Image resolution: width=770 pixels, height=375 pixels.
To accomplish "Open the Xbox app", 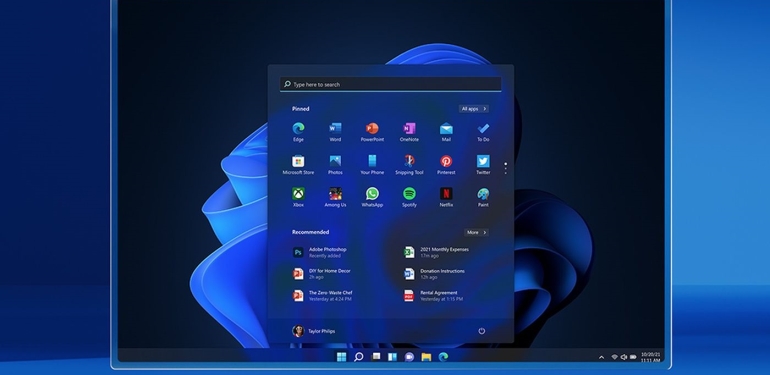I will click(x=298, y=197).
